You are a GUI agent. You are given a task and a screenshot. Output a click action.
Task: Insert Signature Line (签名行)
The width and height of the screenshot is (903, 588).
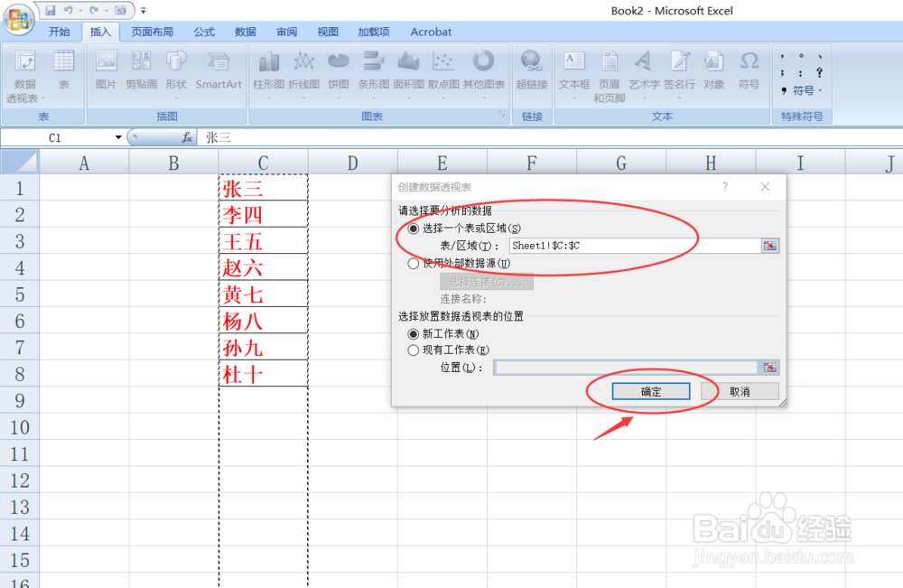click(x=680, y=75)
